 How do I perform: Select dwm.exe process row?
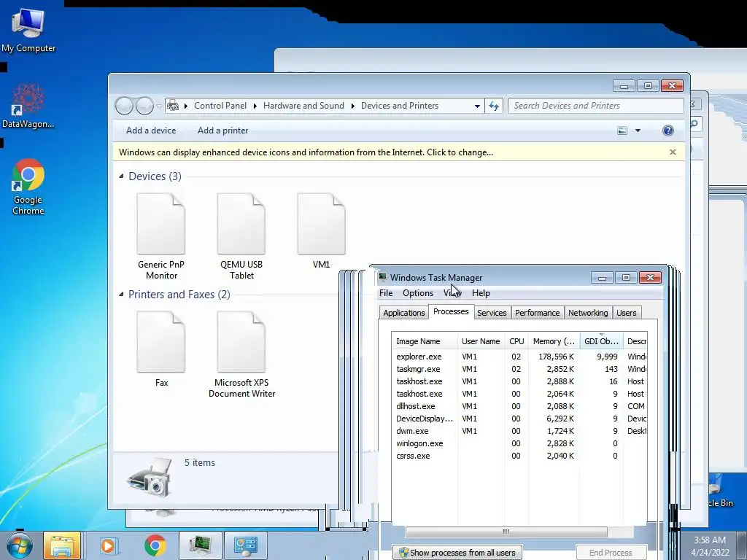519,431
